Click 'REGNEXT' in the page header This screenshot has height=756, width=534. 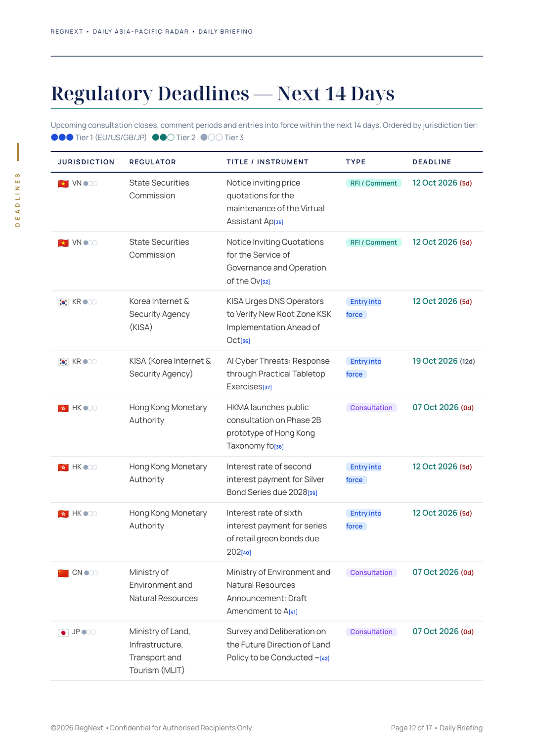(67, 32)
